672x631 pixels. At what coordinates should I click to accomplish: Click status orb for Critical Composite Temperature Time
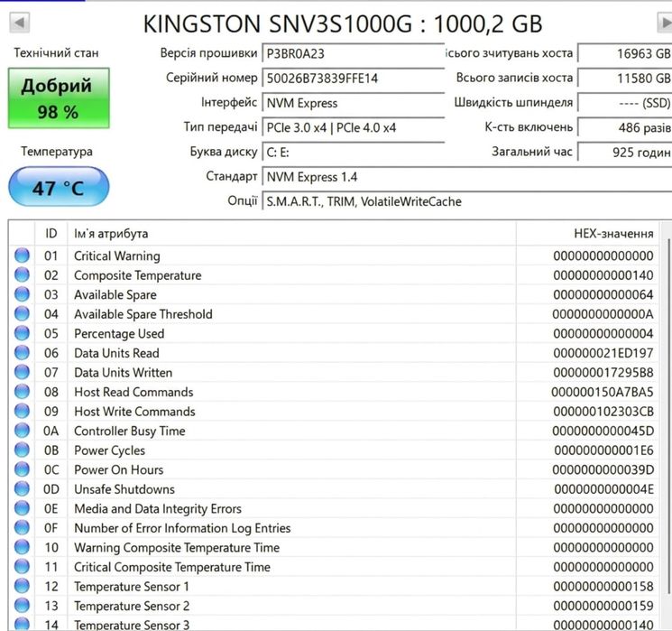[22, 566]
